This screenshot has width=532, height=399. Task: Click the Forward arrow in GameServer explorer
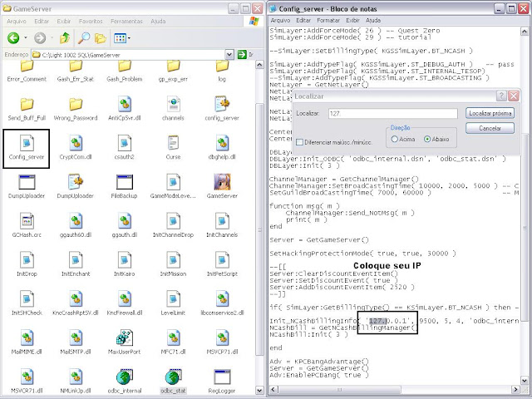pyautogui.click(x=40, y=37)
